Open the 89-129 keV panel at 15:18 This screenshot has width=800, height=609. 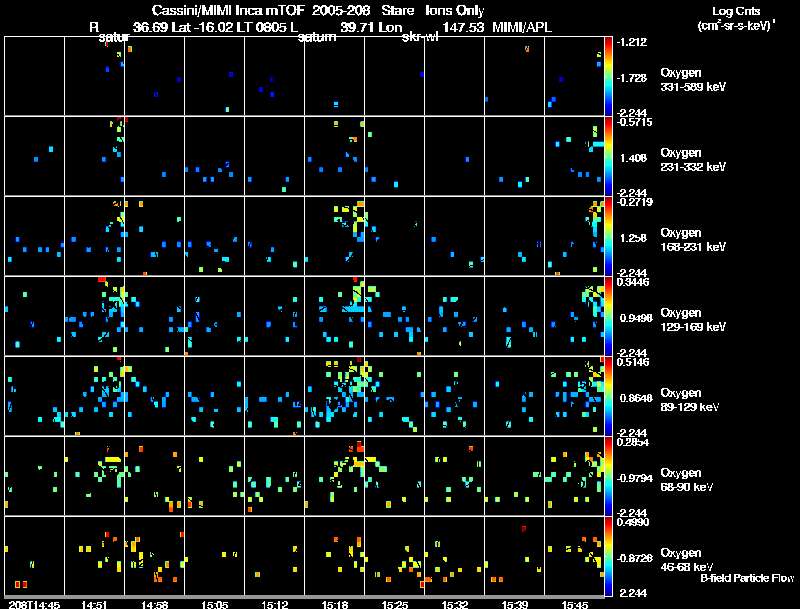point(335,396)
